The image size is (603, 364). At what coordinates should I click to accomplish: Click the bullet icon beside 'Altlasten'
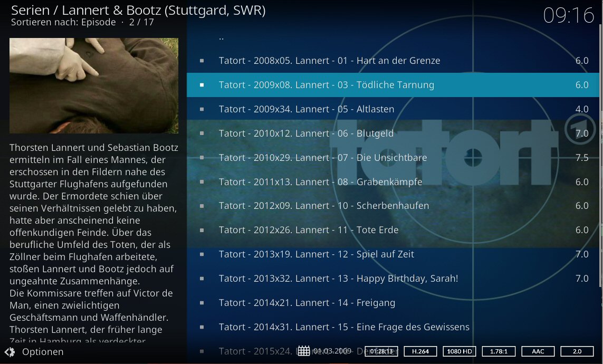202,109
